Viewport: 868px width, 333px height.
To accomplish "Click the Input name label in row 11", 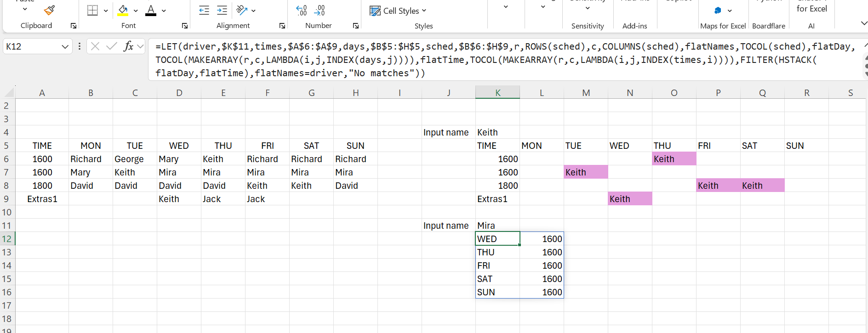I will click(445, 226).
